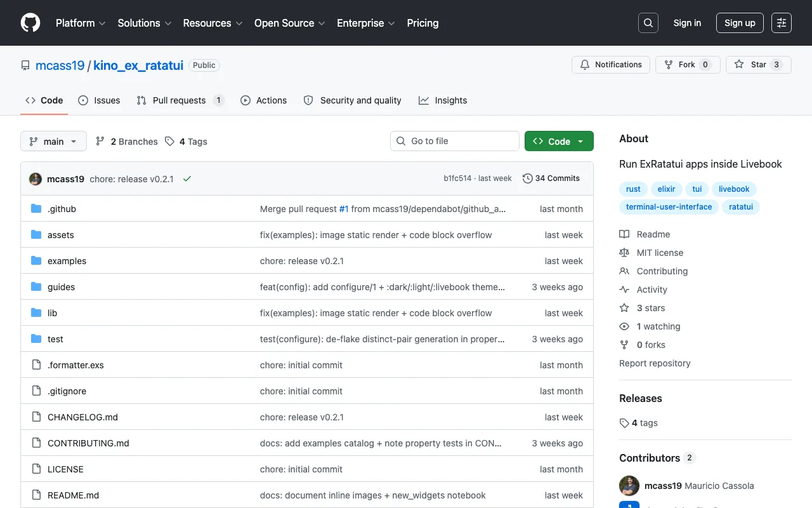Click the elixir topic tag
Image resolution: width=812 pixels, height=508 pixels.
666,189
